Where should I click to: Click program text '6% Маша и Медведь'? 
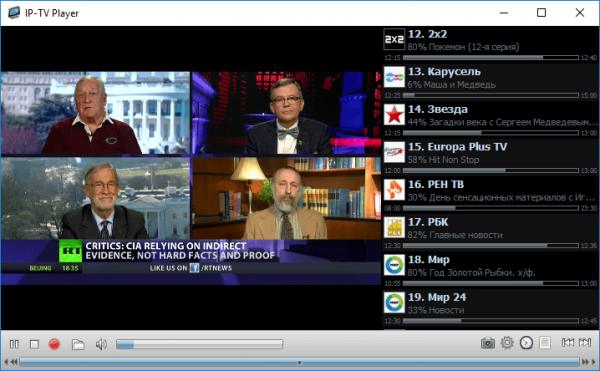pyautogui.click(x=452, y=85)
